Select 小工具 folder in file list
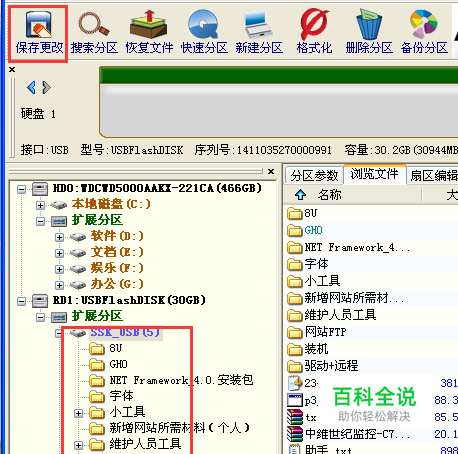The image size is (458, 454). click(322, 281)
